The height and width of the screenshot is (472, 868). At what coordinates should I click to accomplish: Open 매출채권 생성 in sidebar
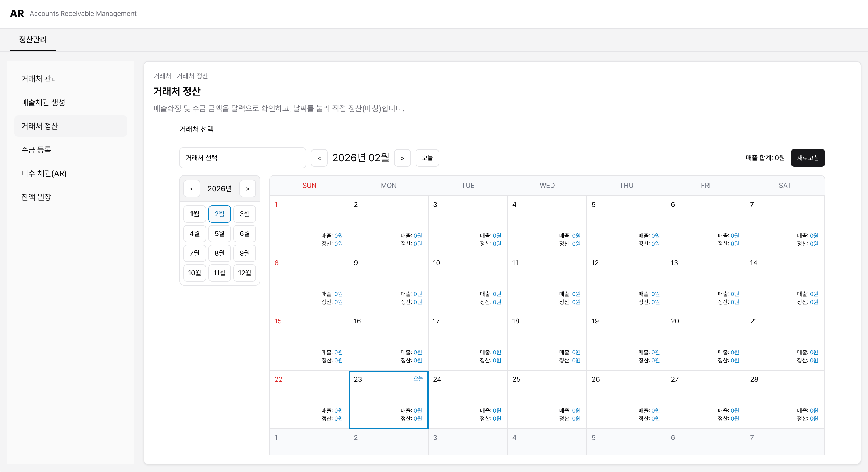pos(43,102)
